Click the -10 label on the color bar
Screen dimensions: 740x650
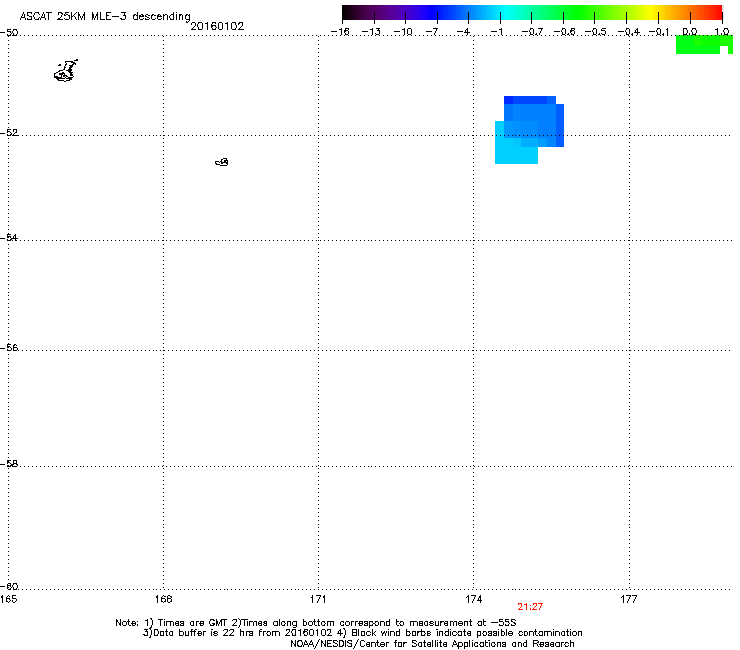403,32
